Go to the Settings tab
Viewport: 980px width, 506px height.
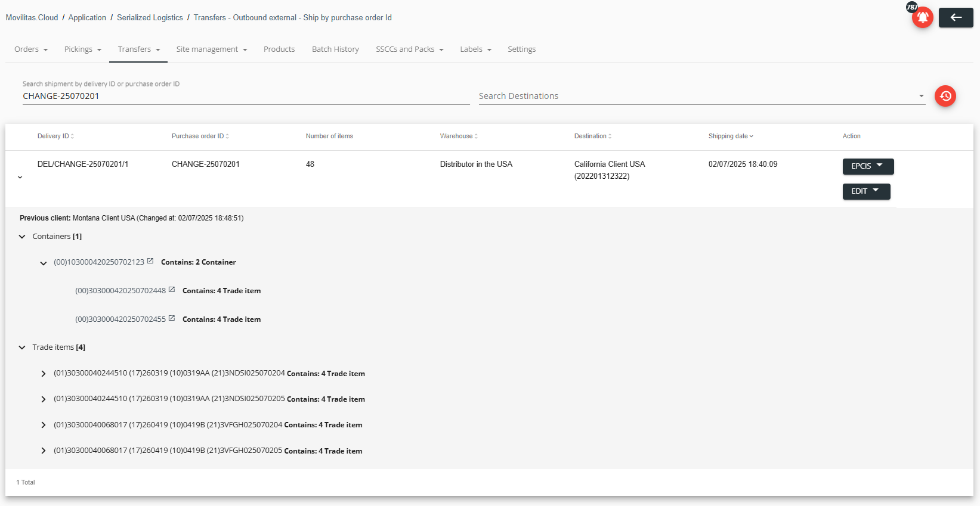tap(521, 49)
